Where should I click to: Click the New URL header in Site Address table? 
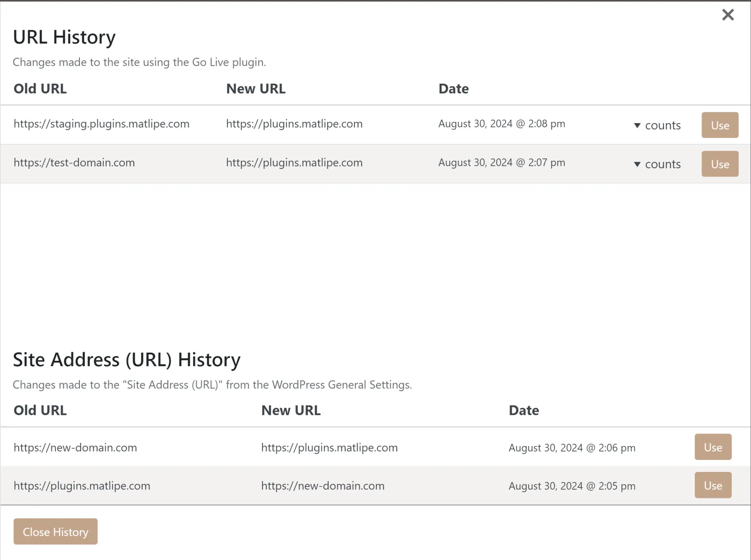[291, 410]
